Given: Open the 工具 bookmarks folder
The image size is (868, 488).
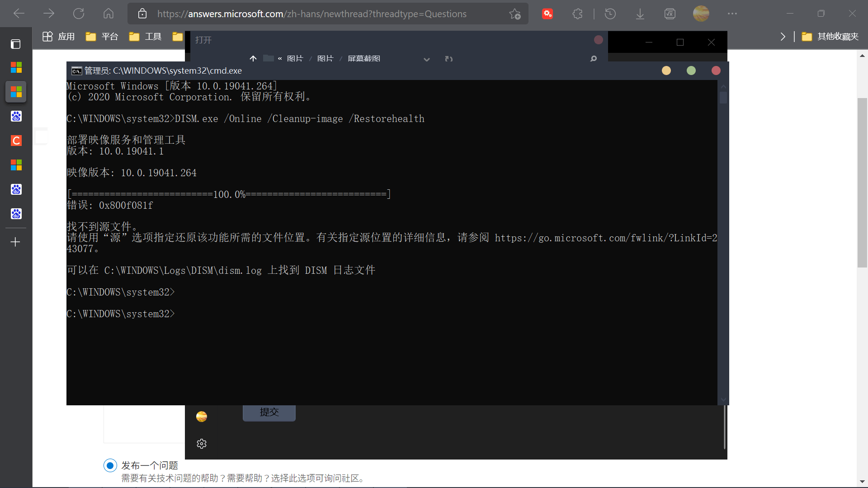Looking at the screenshot, I should click(x=145, y=37).
